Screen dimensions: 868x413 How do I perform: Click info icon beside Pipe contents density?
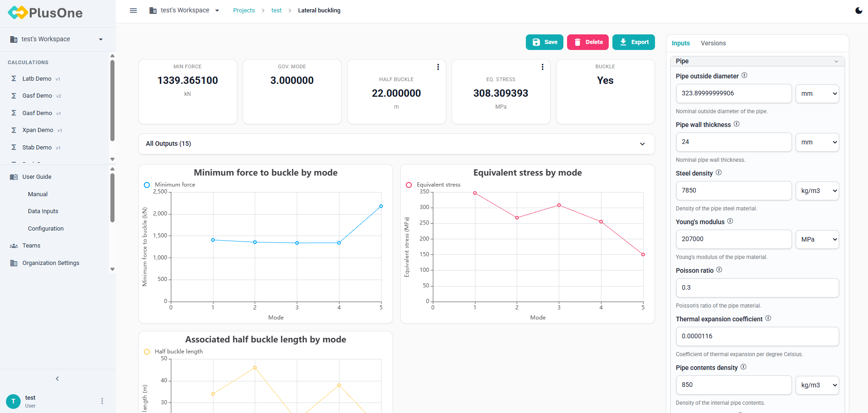pyautogui.click(x=743, y=367)
